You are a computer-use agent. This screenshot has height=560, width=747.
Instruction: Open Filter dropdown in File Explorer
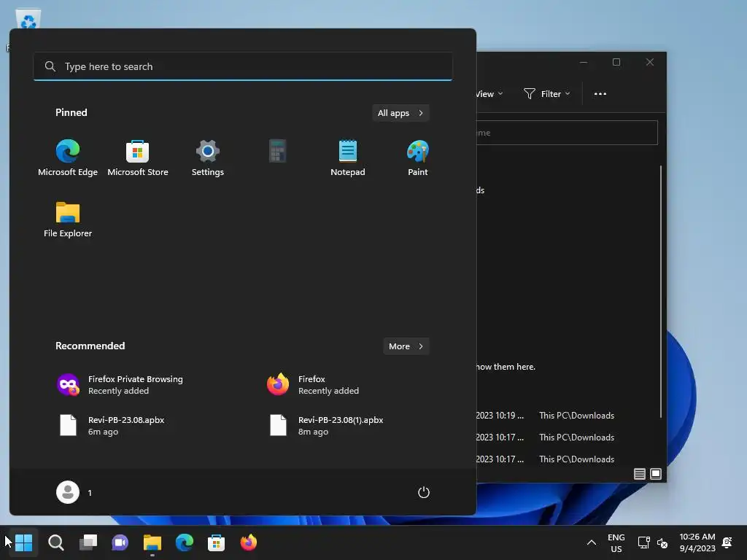tap(547, 94)
